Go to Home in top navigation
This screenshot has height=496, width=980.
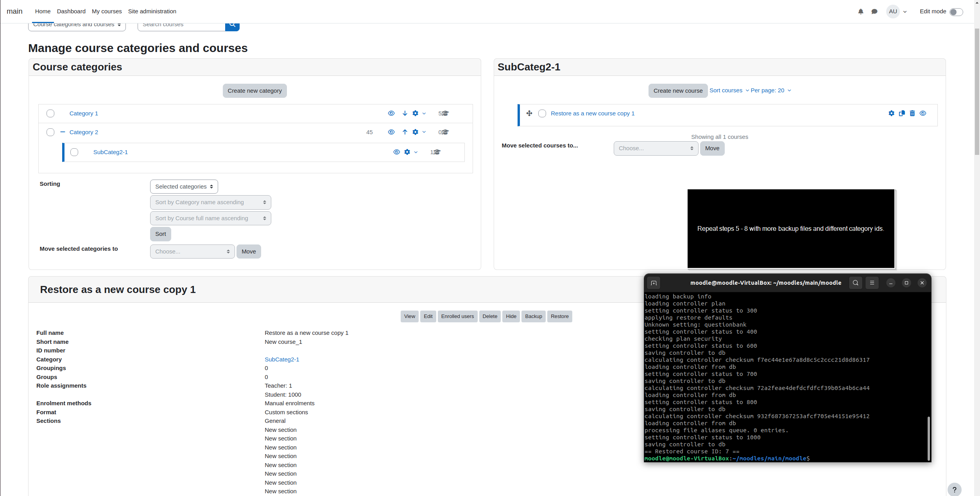click(43, 11)
